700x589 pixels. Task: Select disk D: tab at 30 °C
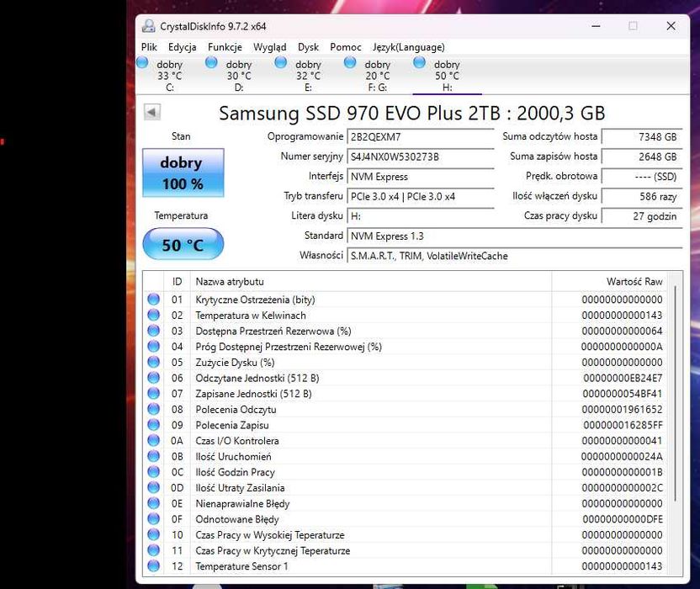239,76
